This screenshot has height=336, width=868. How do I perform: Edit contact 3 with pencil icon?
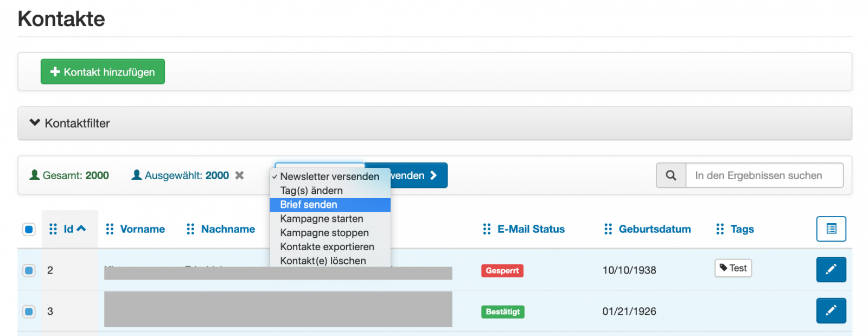click(x=831, y=310)
